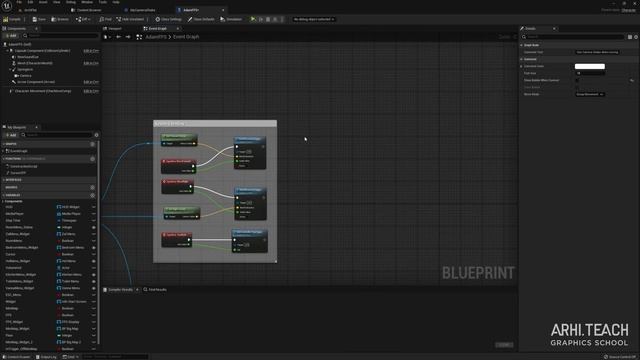Toggle Hide Unrelated nodes

[x=131, y=19]
